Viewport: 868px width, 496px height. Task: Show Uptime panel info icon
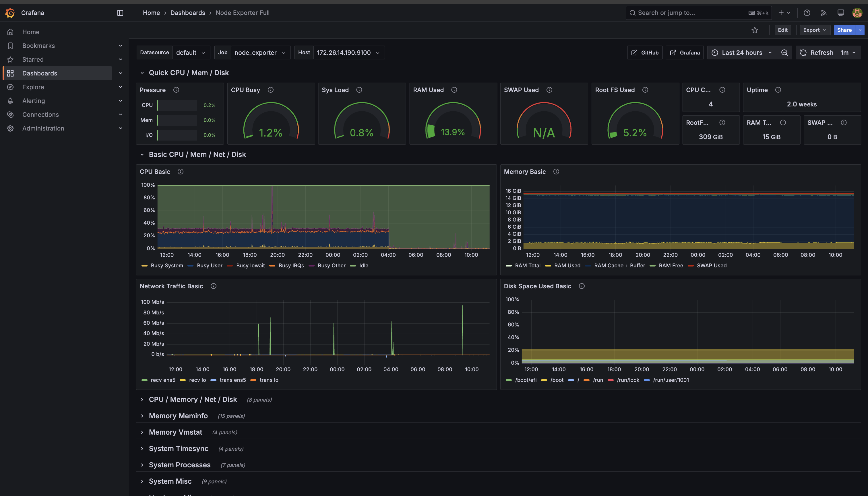click(778, 90)
